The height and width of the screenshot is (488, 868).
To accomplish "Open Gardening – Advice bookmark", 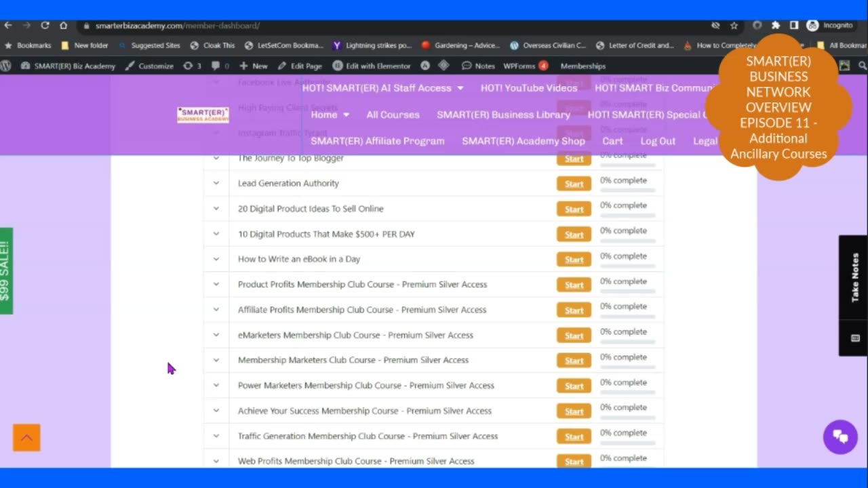I will [460, 45].
